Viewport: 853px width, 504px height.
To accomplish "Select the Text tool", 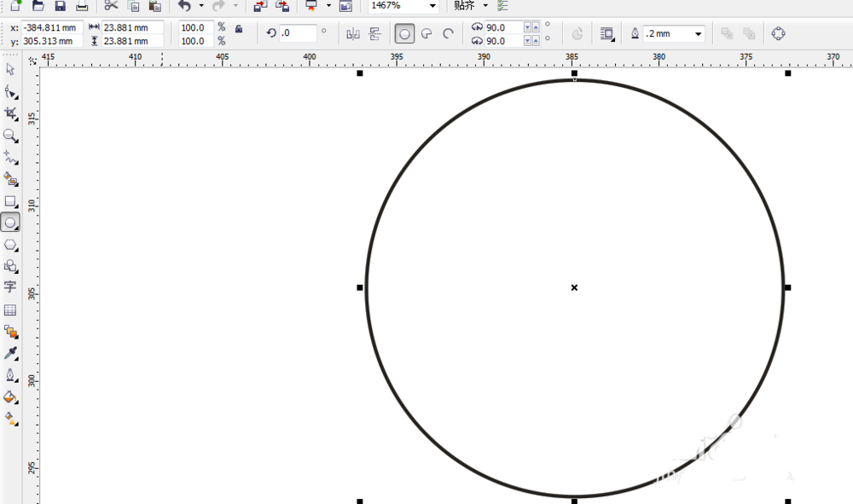I will click(10, 287).
